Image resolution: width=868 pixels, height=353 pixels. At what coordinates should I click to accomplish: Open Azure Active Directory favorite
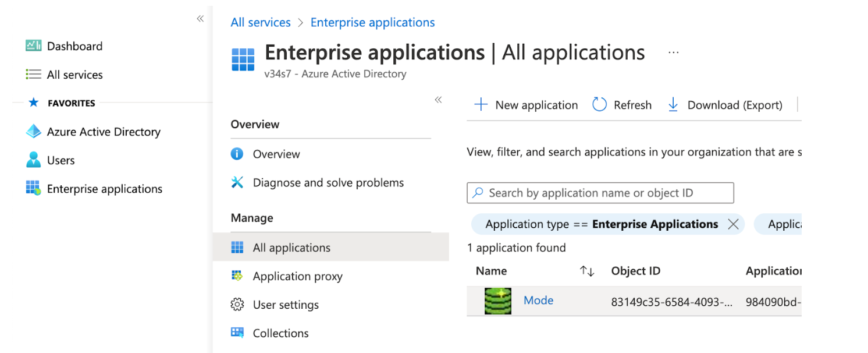pyautogui.click(x=104, y=132)
